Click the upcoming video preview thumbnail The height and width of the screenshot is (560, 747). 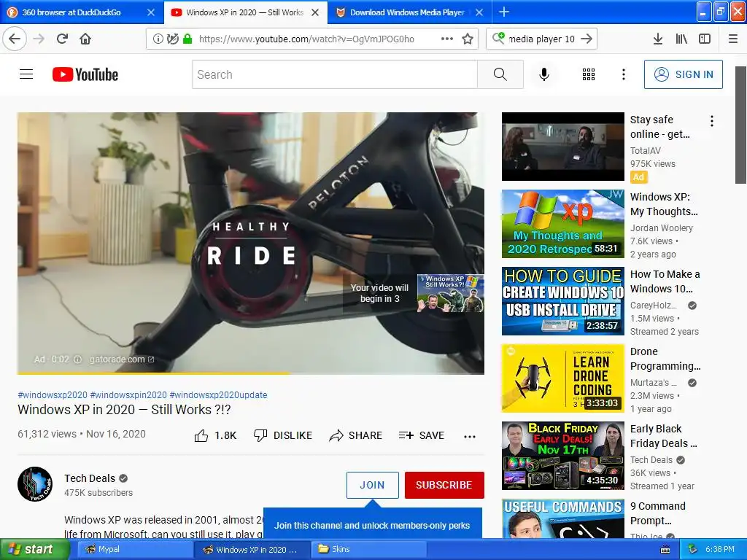pos(450,293)
